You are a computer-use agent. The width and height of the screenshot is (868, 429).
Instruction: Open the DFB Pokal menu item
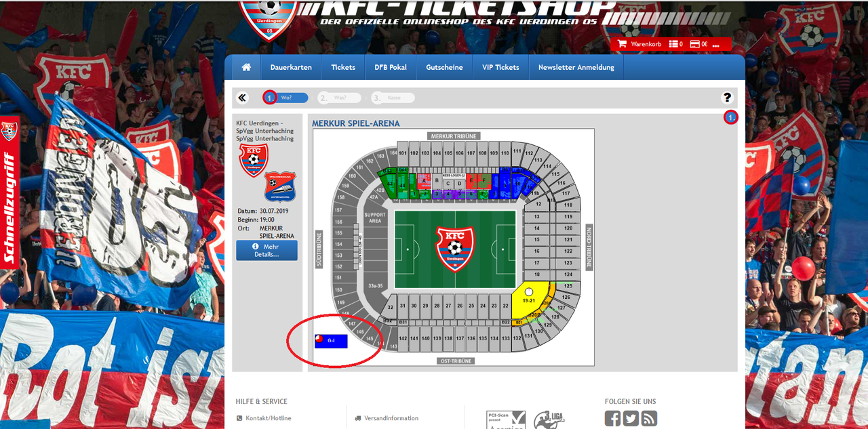point(391,67)
